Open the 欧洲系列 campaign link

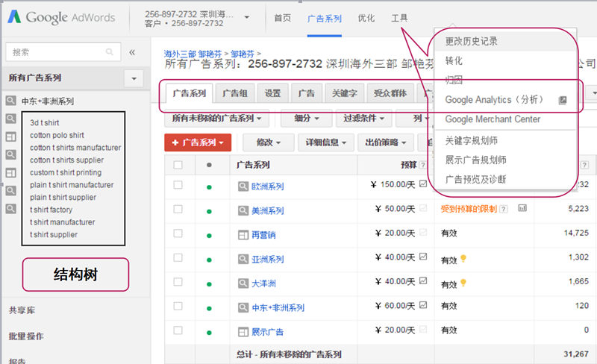pos(268,186)
